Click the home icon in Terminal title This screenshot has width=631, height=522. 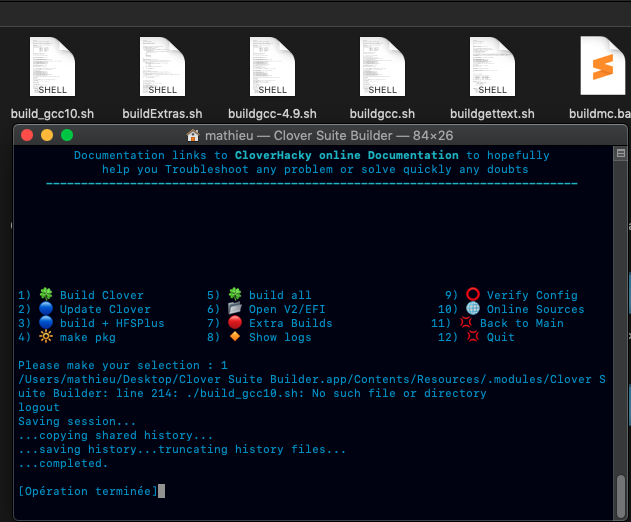193,136
